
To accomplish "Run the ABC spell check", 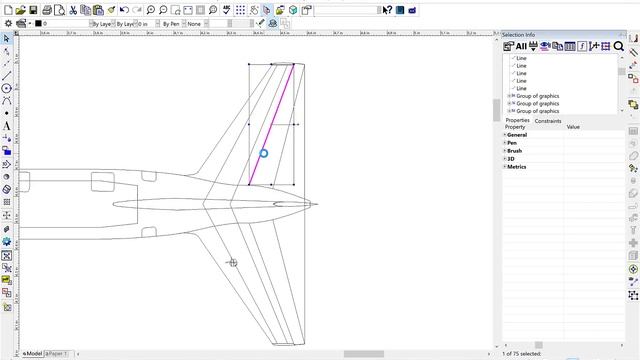I will coord(227,10).
